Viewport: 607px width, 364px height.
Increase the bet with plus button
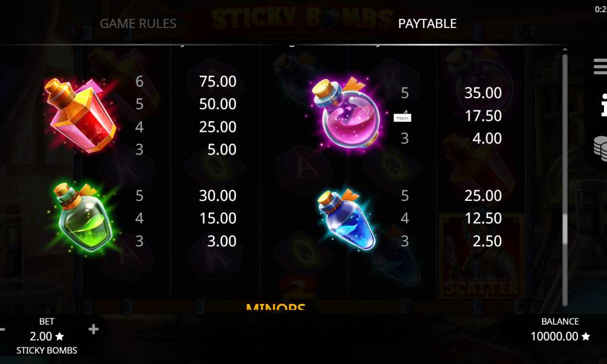pos(93,329)
